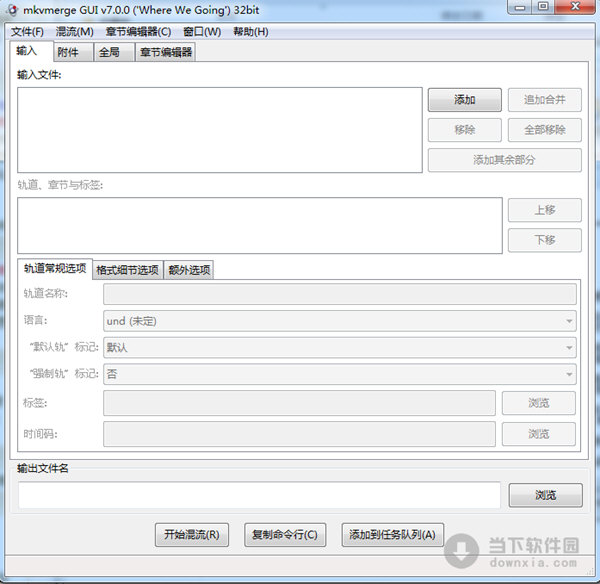600x584 pixels.
Task: Click the 全部移除 button
Action: pyautogui.click(x=545, y=130)
